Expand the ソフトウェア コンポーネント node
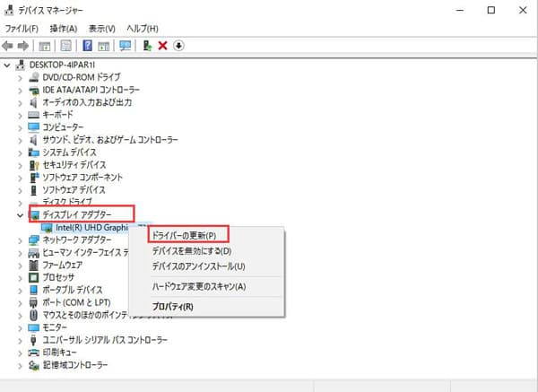 pyautogui.click(x=20, y=178)
